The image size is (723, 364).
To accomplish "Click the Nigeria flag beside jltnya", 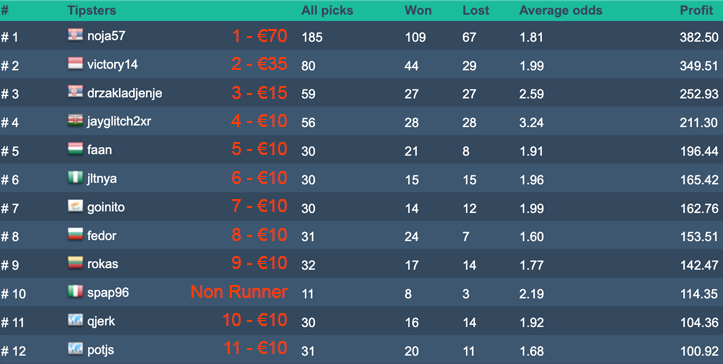I will [75, 178].
